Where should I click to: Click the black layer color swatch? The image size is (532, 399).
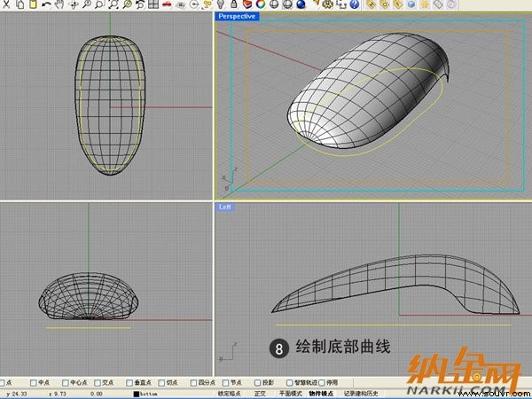click(136, 394)
